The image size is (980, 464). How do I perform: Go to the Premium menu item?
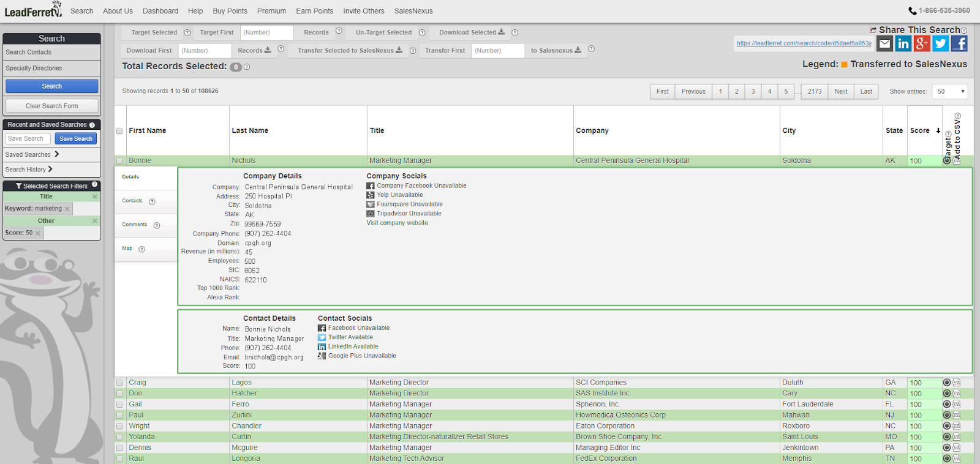point(271,11)
